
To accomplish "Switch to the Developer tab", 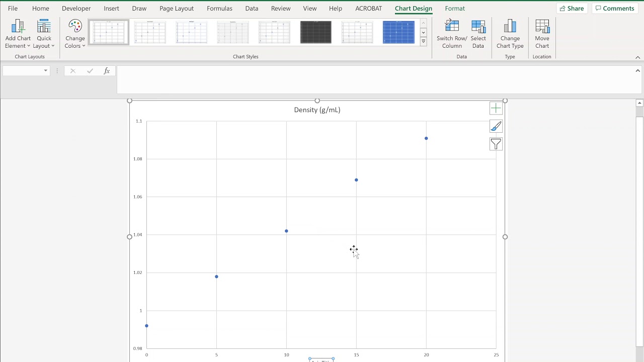I will click(x=76, y=9).
